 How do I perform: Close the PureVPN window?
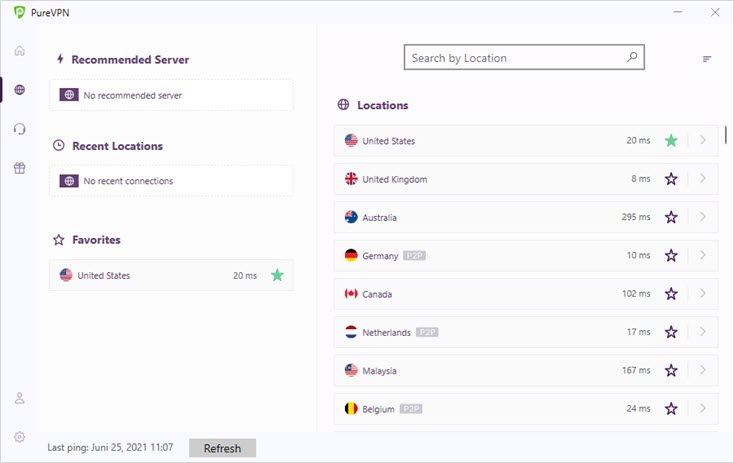(715, 12)
